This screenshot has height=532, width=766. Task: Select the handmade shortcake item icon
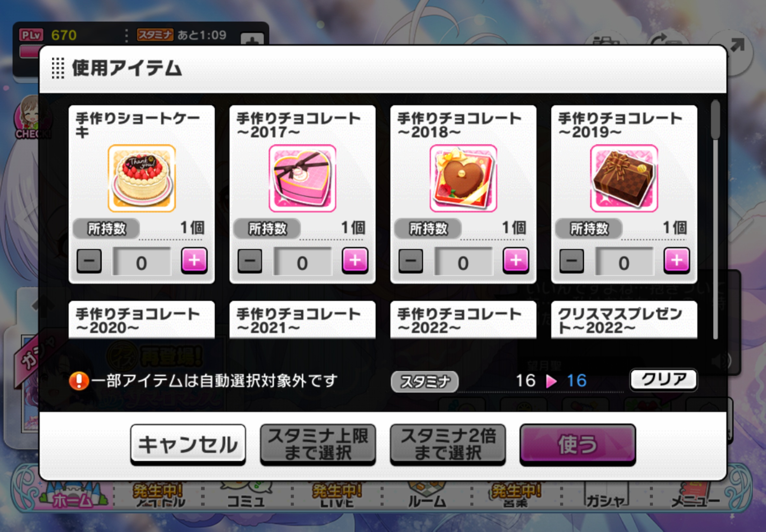[x=142, y=178]
